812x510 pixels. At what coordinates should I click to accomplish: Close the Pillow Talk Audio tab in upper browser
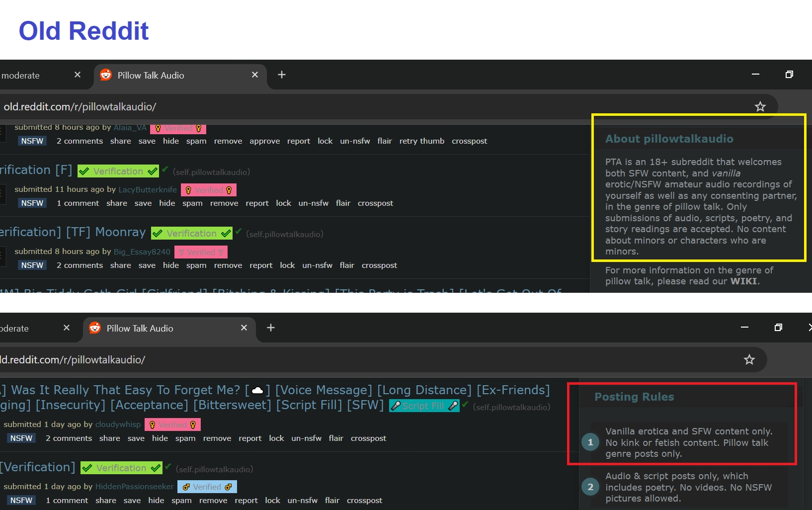[255, 75]
